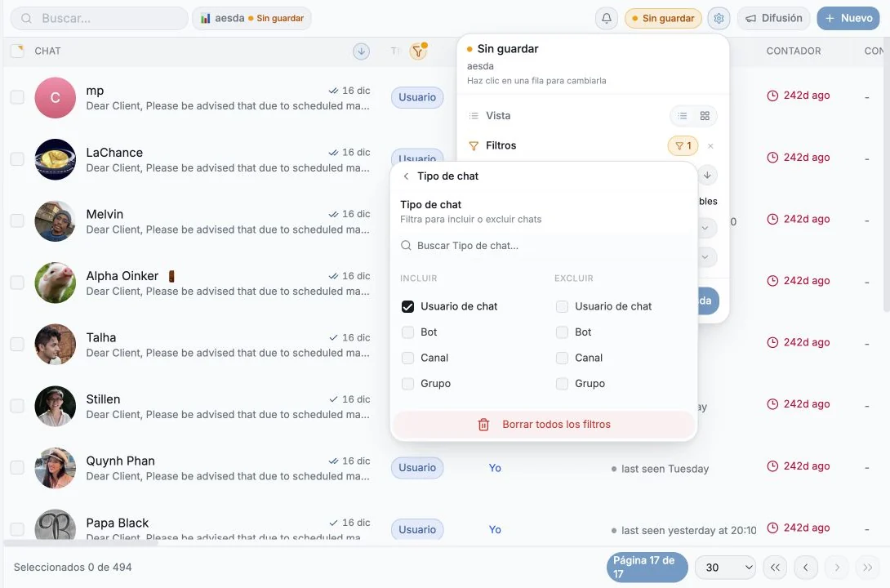Switch to grid view icon
890x588 pixels.
click(x=705, y=116)
